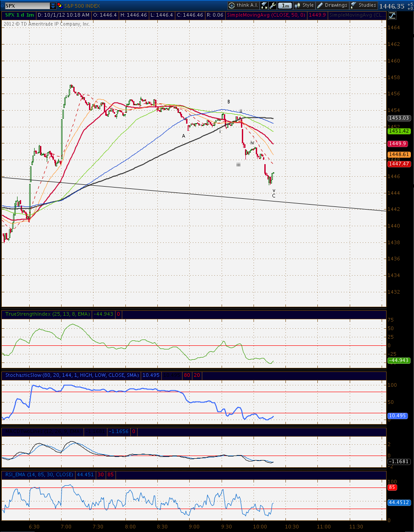Click the curve icon beside moving average labels
The image size is (414, 532).
click(392, 15)
